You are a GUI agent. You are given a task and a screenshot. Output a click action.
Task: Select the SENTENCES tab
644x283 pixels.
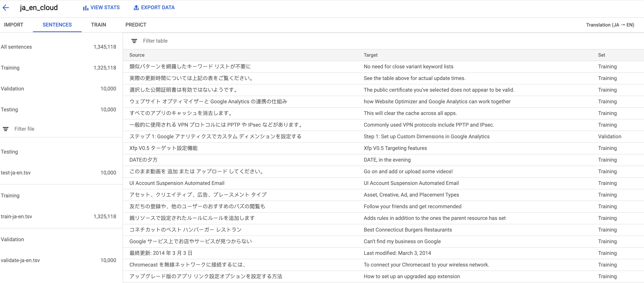(x=57, y=25)
